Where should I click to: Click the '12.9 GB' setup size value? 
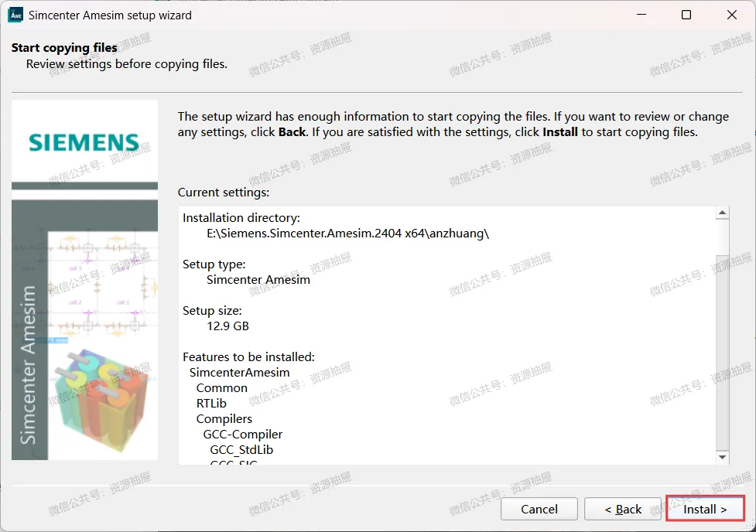(x=227, y=326)
